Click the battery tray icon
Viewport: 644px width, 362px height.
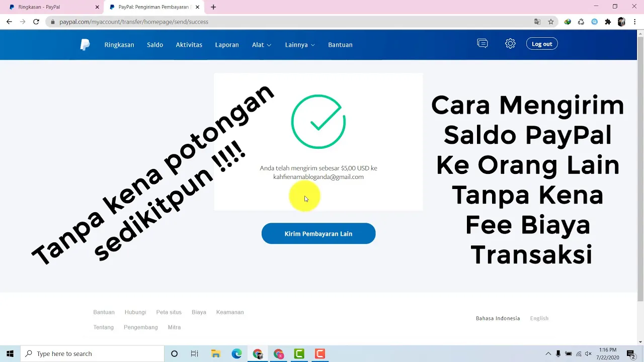click(569, 353)
